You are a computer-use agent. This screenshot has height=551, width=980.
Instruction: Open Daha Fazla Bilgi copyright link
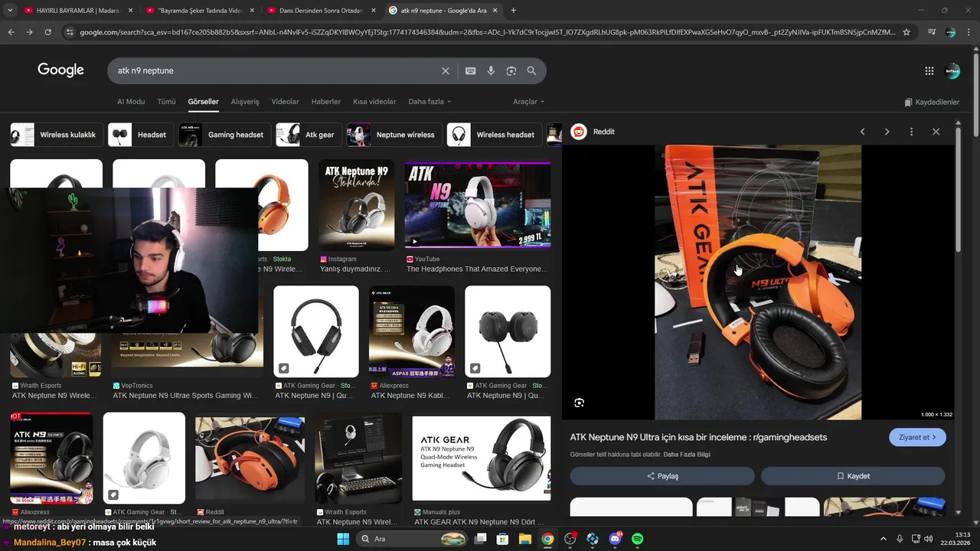pyautogui.click(x=687, y=455)
